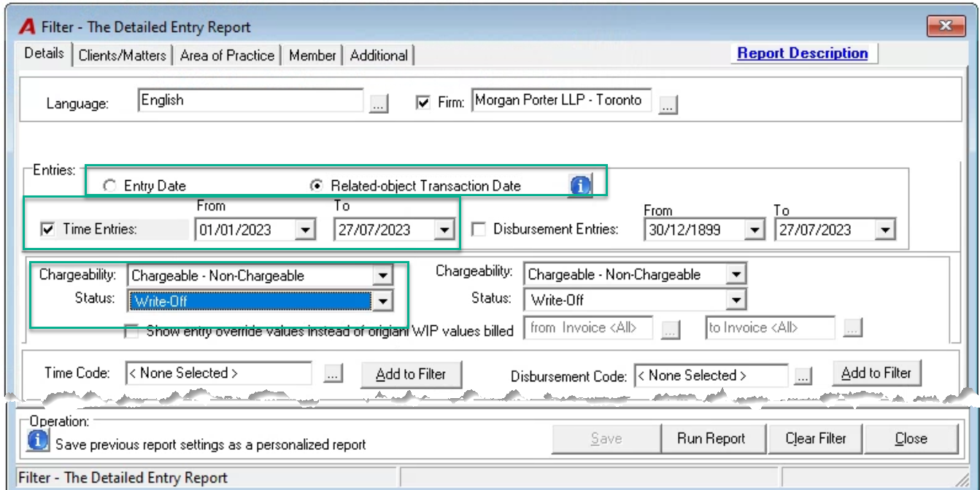Open Time Code browse ellipsis button
This screenshot has width=980, height=490.
[332, 374]
